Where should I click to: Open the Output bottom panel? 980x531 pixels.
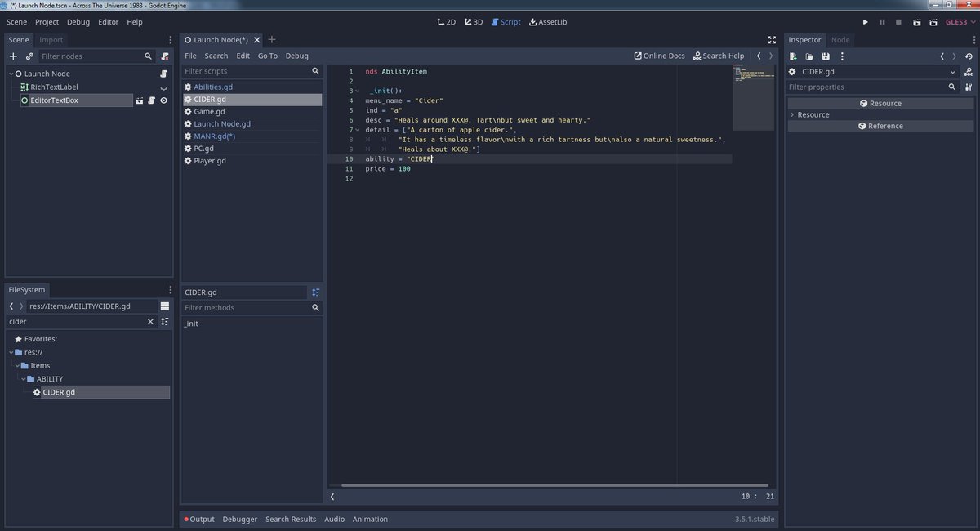[198, 519]
